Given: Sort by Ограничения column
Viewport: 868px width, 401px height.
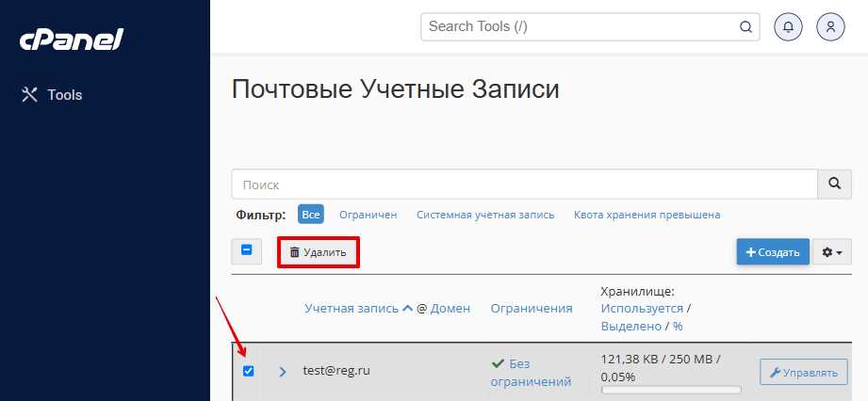Looking at the screenshot, I should pyautogui.click(x=532, y=309).
